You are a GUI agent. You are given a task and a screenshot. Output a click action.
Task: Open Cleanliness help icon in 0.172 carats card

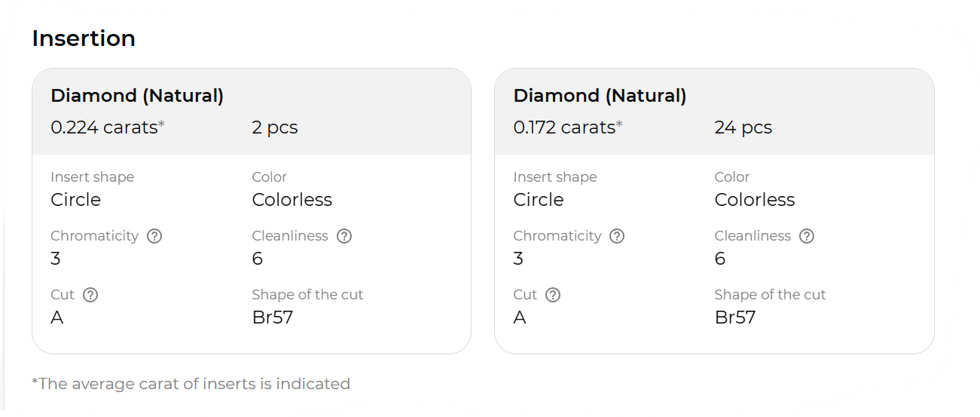point(807,236)
